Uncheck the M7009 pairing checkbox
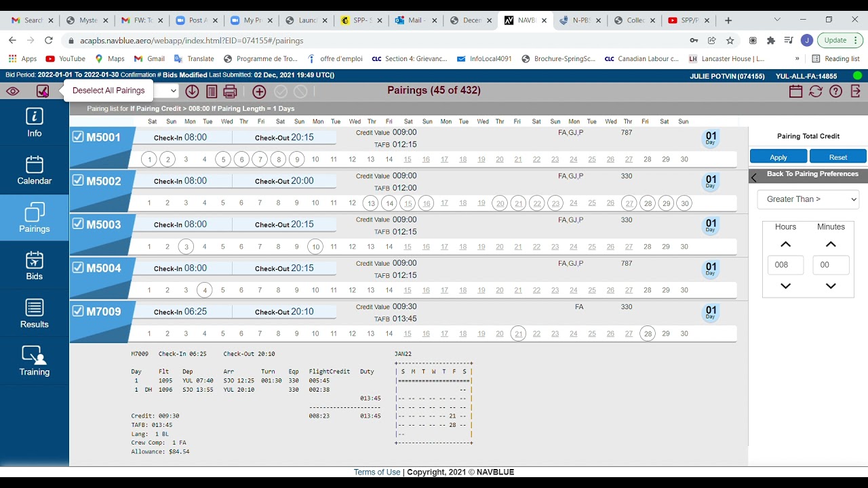The image size is (868, 488). [78, 311]
